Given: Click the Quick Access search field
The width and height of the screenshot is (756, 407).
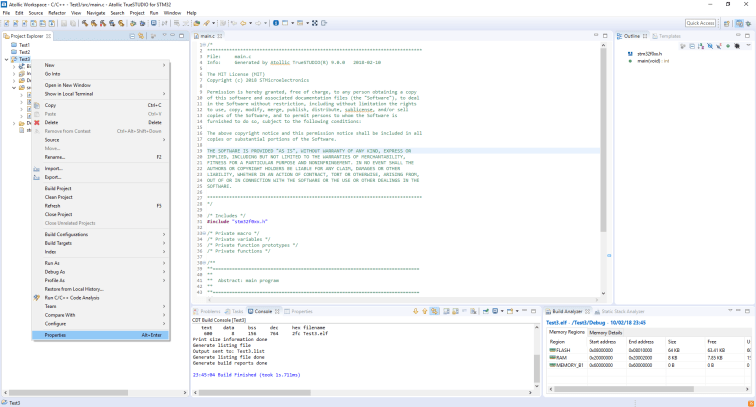Looking at the screenshot, I should coord(700,22).
